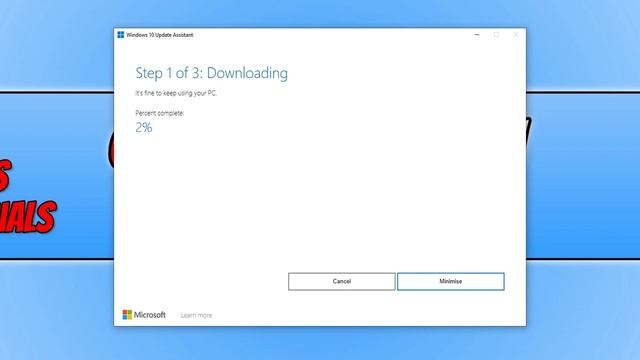The width and height of the screenshot is (640, 360).
Task: Select the 'Step 1 of 3: Downloading' heading
Action: 211,73
